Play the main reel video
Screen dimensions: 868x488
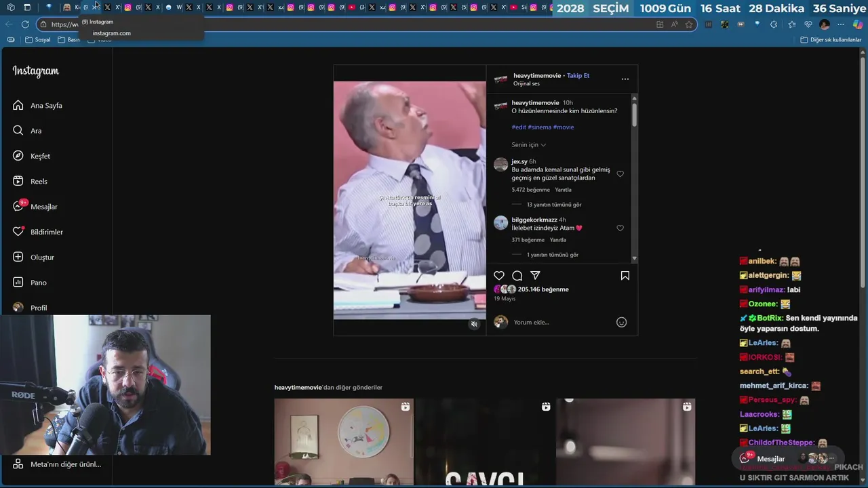pyautogui.click(x=410, y=201)
